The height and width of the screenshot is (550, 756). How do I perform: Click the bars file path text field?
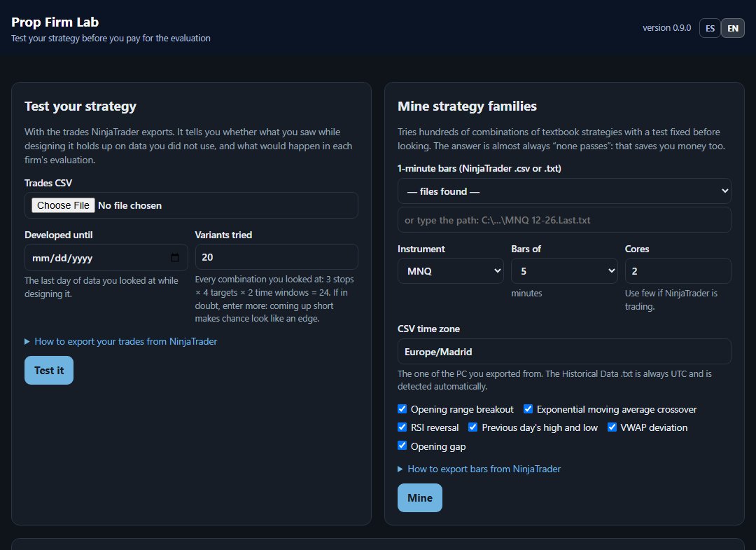pos(564,220)
